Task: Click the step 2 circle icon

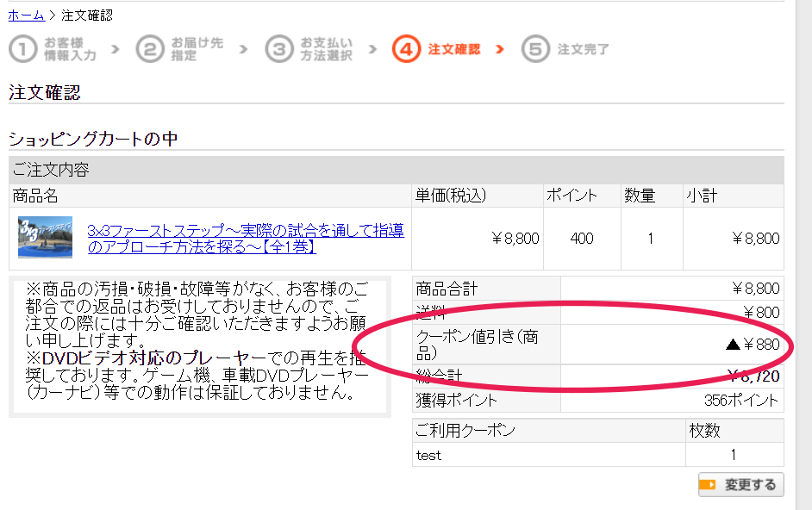Action: click(150, 49)
